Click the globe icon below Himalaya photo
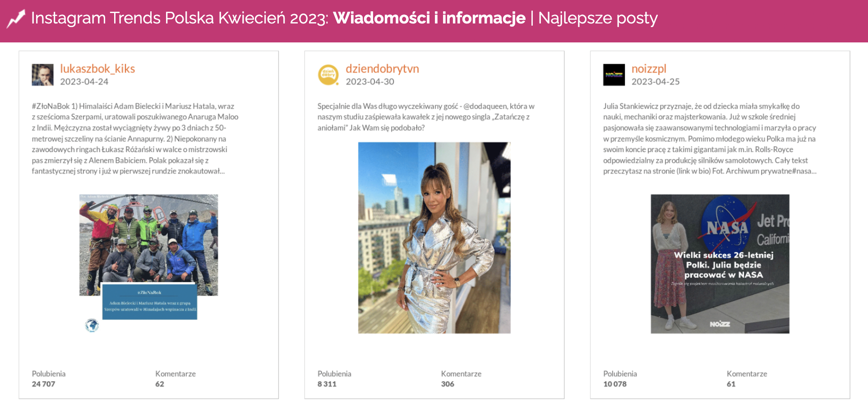The width and height of the screenshot is (868, 416). click(x=92, y=325)
